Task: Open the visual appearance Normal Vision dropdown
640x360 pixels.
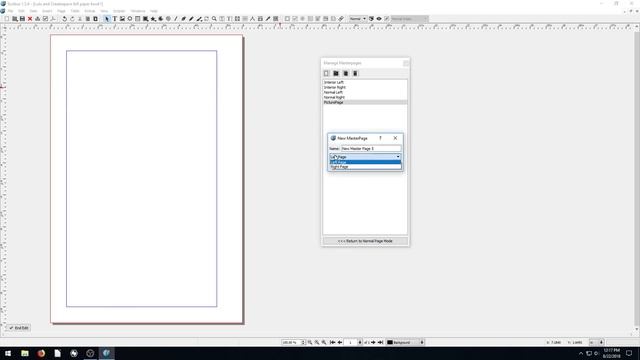Action: [409, 19]
